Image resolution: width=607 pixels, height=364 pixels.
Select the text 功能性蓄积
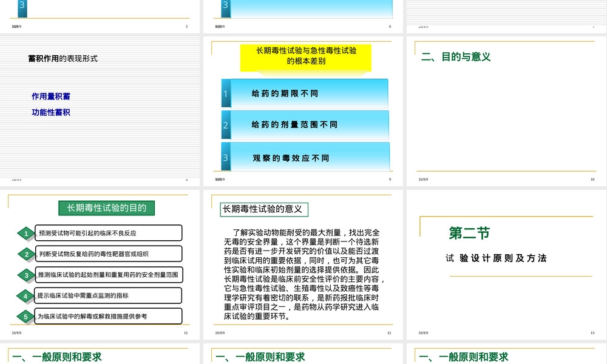click(x=51, y=112)
